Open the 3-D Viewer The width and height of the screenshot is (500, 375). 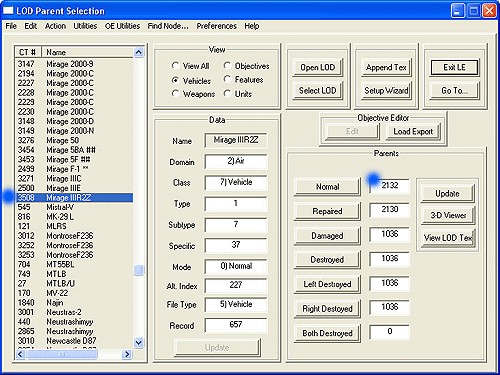[447, 215]
